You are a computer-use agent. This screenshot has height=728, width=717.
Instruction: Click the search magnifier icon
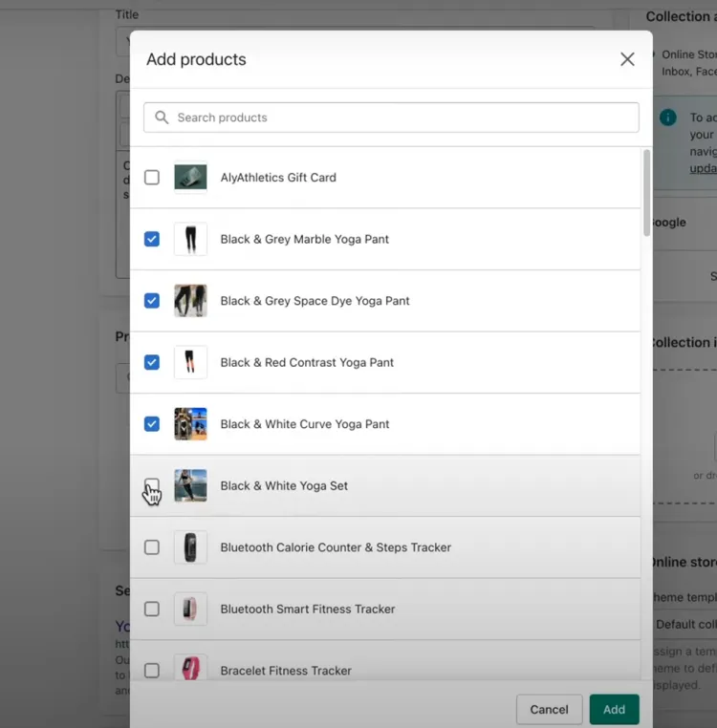tap(162, 118)
